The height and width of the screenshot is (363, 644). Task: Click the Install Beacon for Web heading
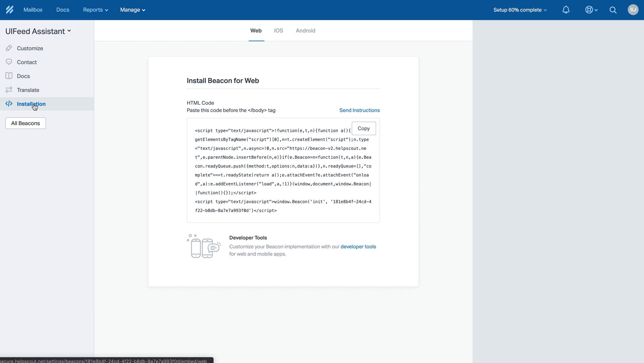pyautogui.click(x=223, y=81)
